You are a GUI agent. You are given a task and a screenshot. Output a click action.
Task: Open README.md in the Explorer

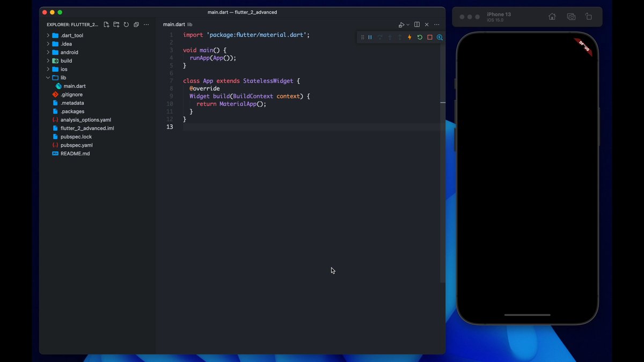coord(75,153)
